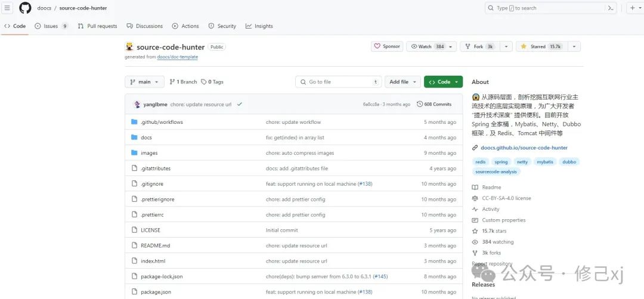Open the Discussions tab
Viewport: 644px width, 299px height.
144,26
